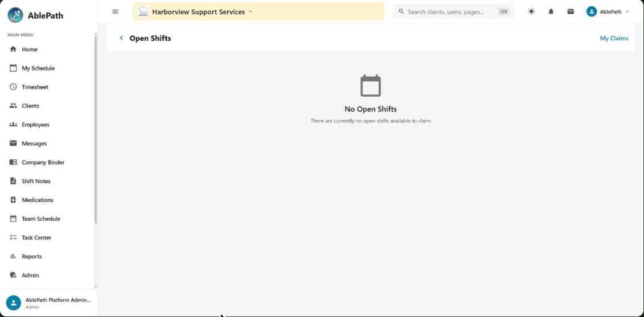The image size is (644, 317).
Task: Click the sidebar footer admin avatar
Action: pyautogui.click(x=14, y=303)
